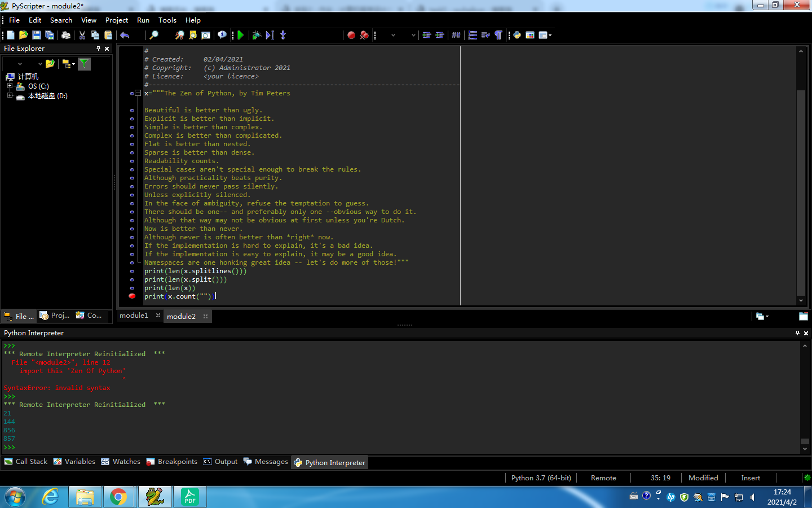Open the Output panel tab
812x508 pixels.
(x=220, y=462)
